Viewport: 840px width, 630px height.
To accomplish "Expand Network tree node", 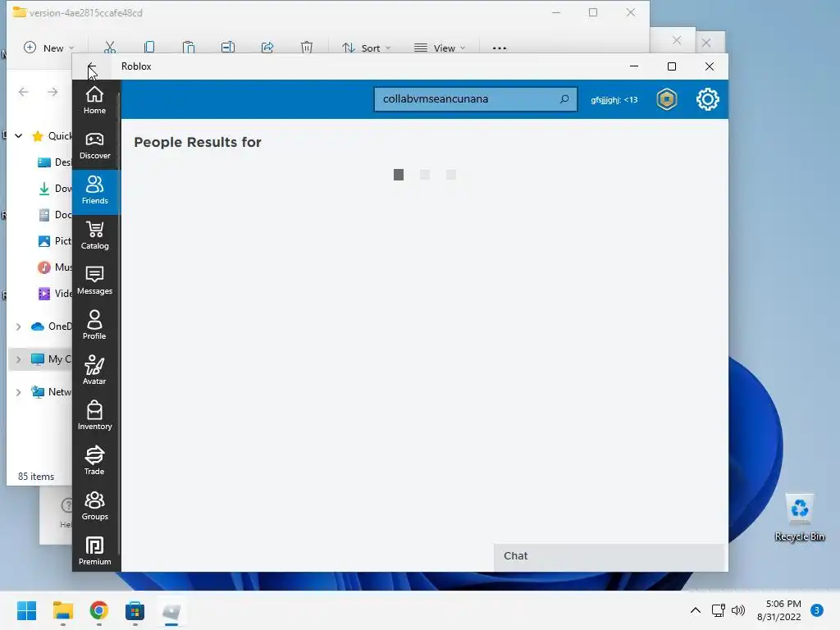I will (18, 392).
